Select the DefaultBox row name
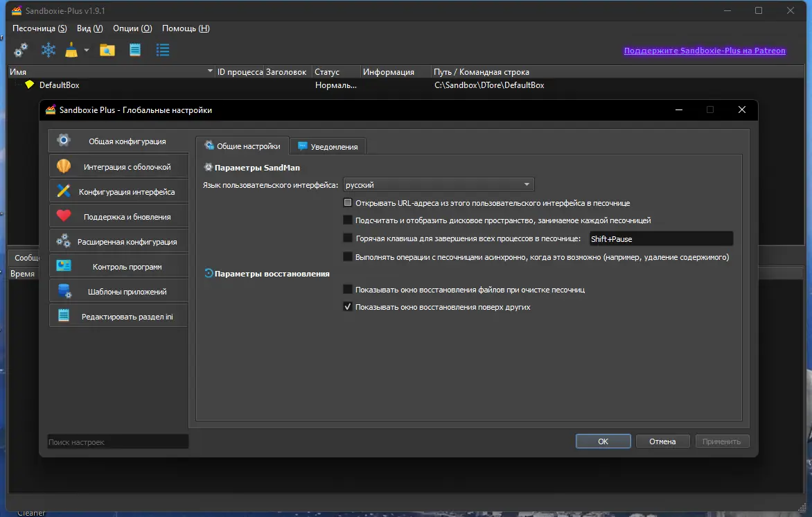This screenshot has width=812, height=517. 59,85
